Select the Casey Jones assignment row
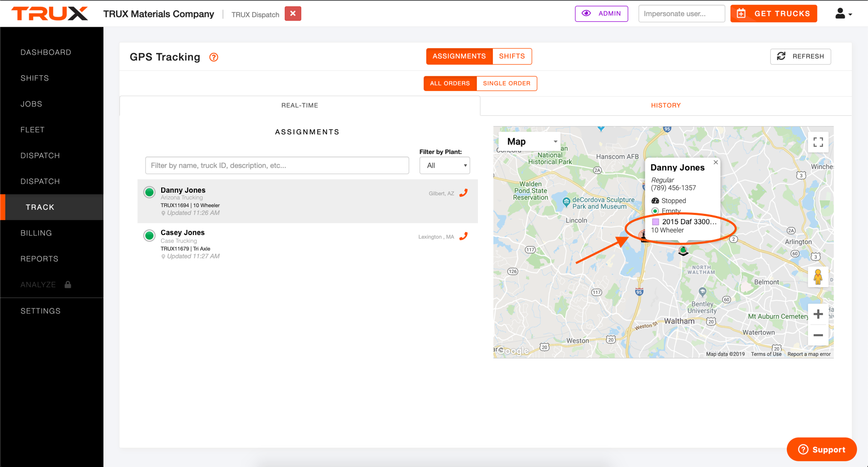 point(307,244)
